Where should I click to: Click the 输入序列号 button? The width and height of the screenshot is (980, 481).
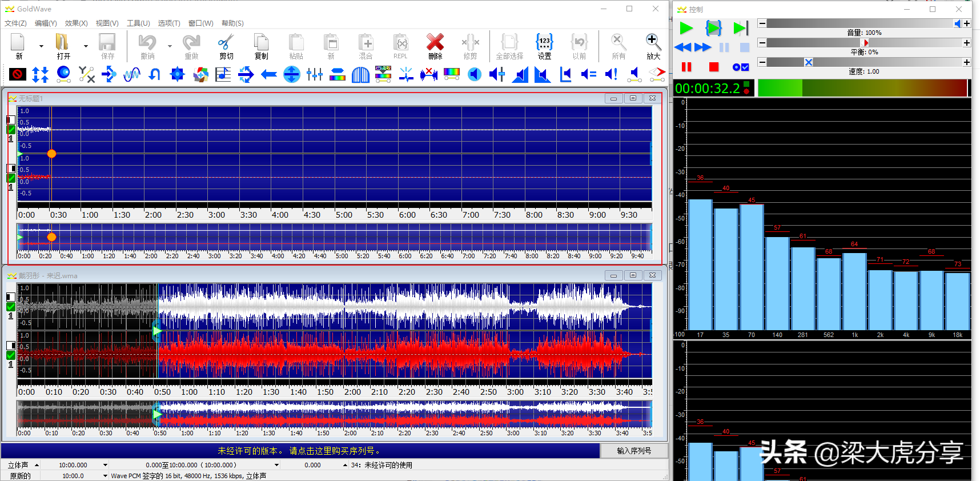634,451
